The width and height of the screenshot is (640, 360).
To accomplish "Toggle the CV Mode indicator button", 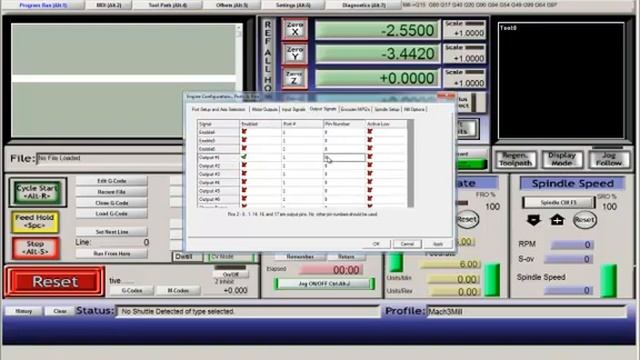I will pyautogui.click(x=231, y=257).
